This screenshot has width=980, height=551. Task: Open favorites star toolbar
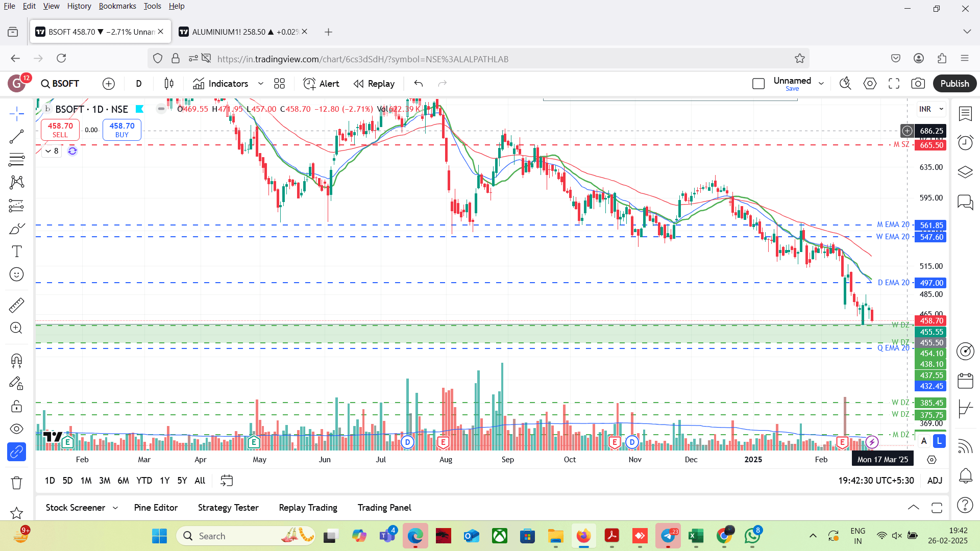[16, 512]
